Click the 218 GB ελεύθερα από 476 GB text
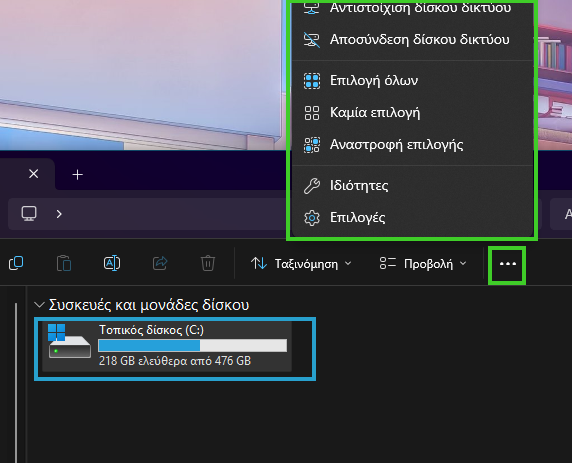 [x=175, y=361]
